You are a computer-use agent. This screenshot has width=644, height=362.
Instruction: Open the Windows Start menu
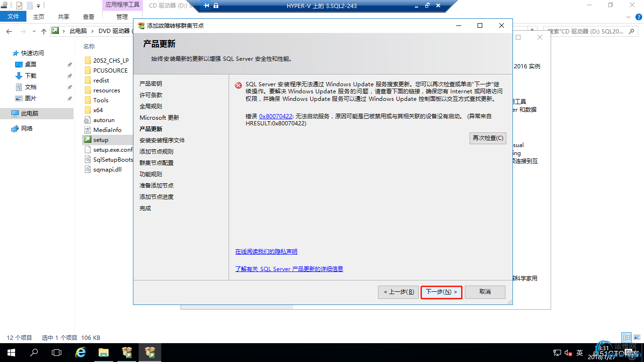[x=11, y=353]
